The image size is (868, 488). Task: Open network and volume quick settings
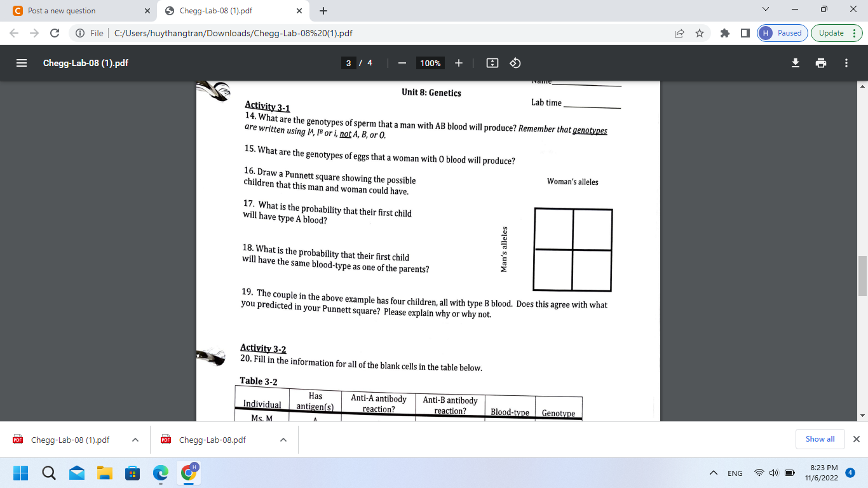point(774,473)
